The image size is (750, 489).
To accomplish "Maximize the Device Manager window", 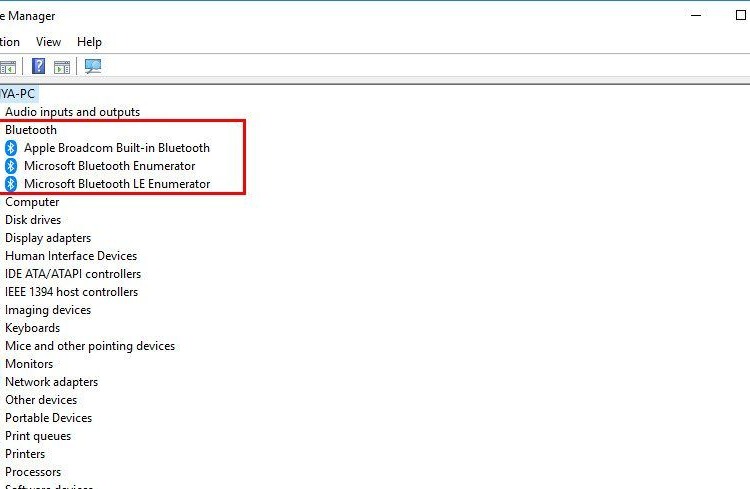I will pos(741,15).
